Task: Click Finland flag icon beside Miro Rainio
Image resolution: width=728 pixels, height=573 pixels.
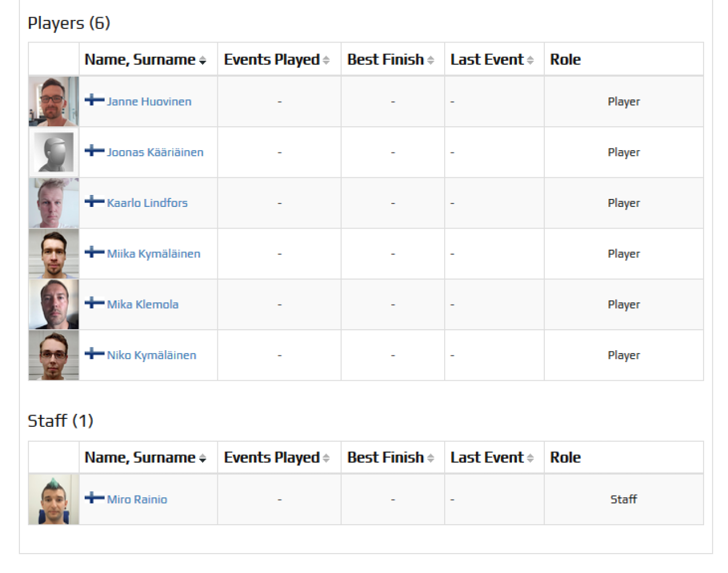Action: [94, 498]
